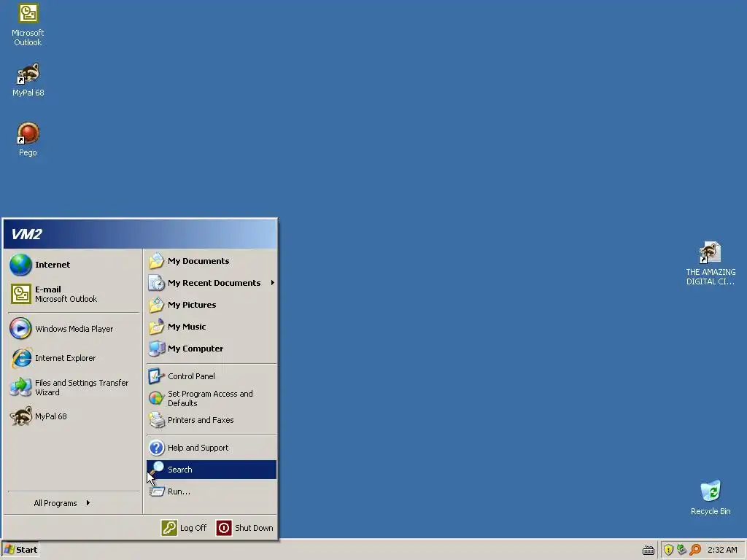Click the Windows Media Player icon
This screenshot has height=560, width=747.
coord(20,329)
